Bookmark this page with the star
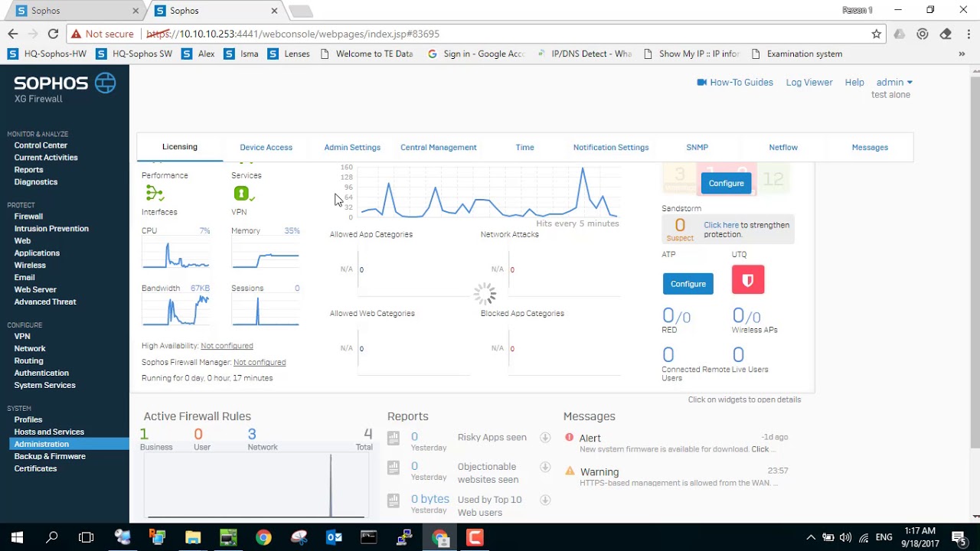980x551 pixels. 877,34
